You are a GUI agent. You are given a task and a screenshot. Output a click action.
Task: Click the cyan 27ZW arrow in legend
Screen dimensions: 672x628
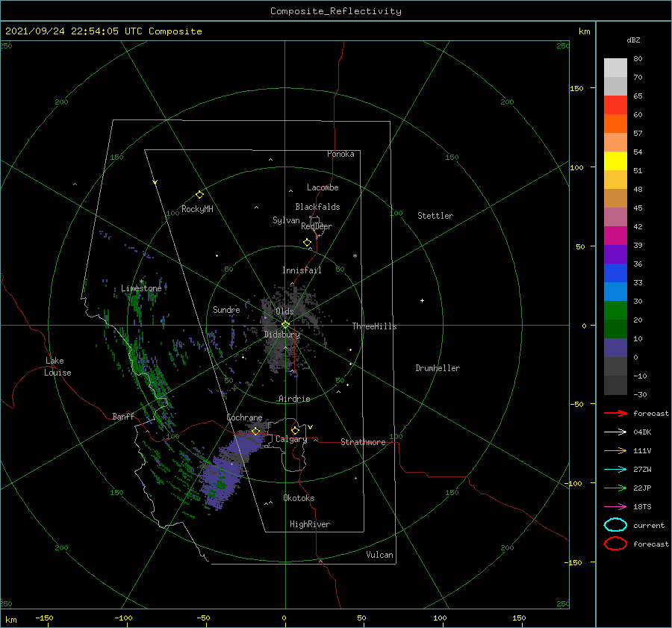[615, 470]
